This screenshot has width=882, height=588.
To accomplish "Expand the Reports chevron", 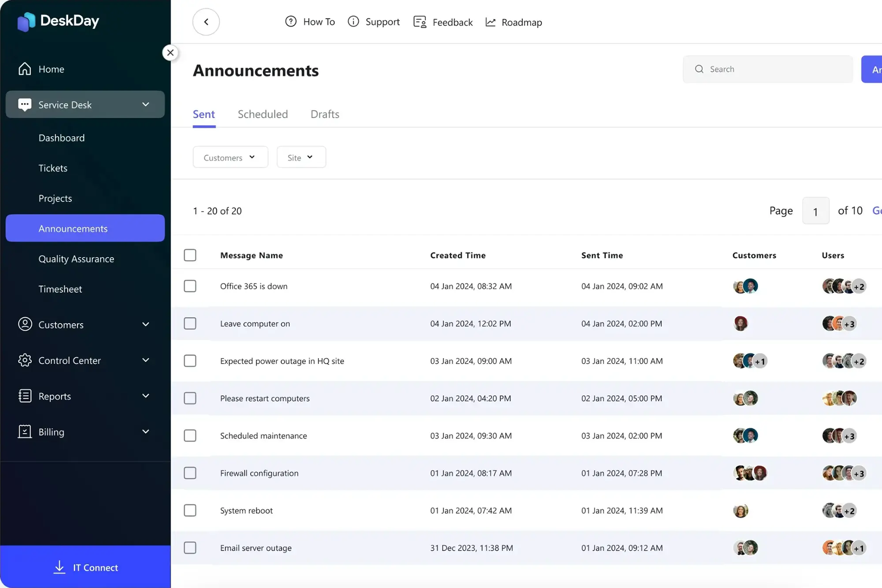I will [146, 396].
